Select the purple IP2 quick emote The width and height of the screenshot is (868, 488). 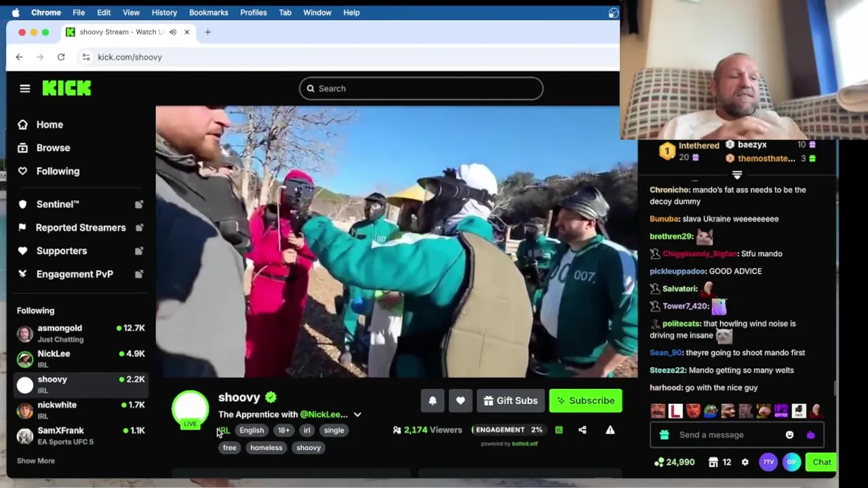click(781, 411)
